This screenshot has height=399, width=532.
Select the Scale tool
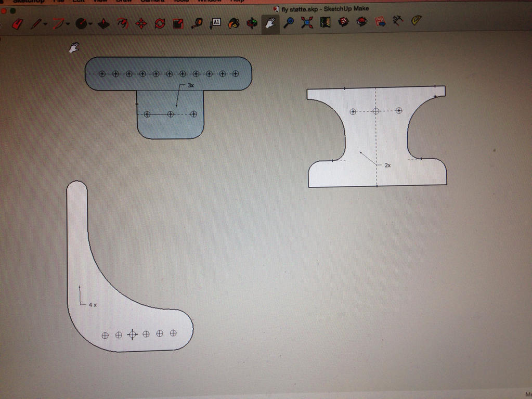point(178,23)
